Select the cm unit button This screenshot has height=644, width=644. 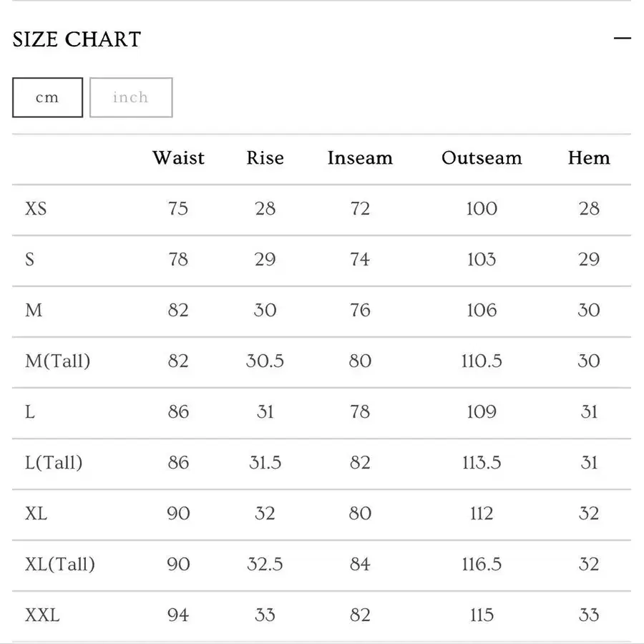(48, 97)
